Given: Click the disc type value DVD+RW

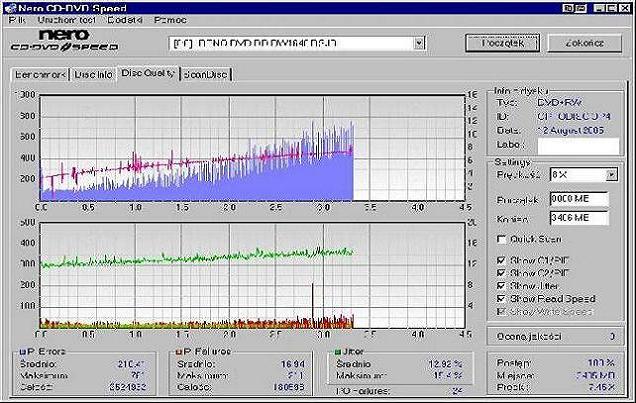Looking at the screenshot, I should click(x=560, y=103).
